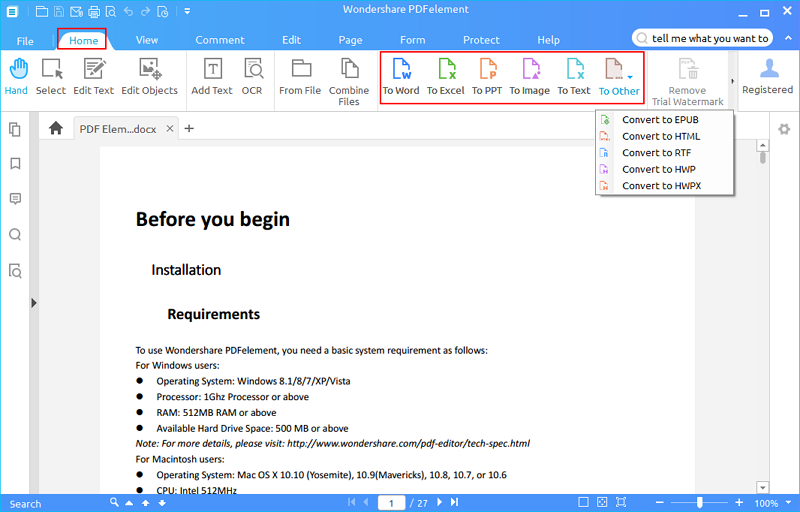Open properties gear on right panel
Image resolution: width=800 pixels, height=512 pixels.
[784, 129]
